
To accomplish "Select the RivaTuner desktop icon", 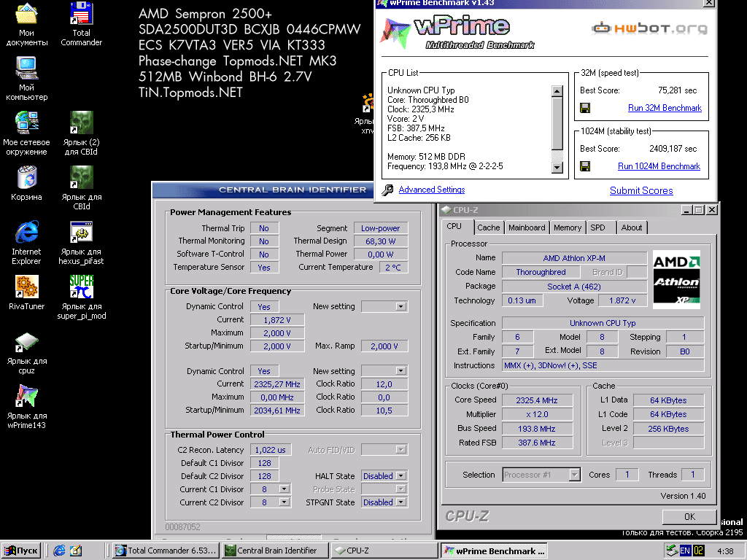I will [27, 293].
